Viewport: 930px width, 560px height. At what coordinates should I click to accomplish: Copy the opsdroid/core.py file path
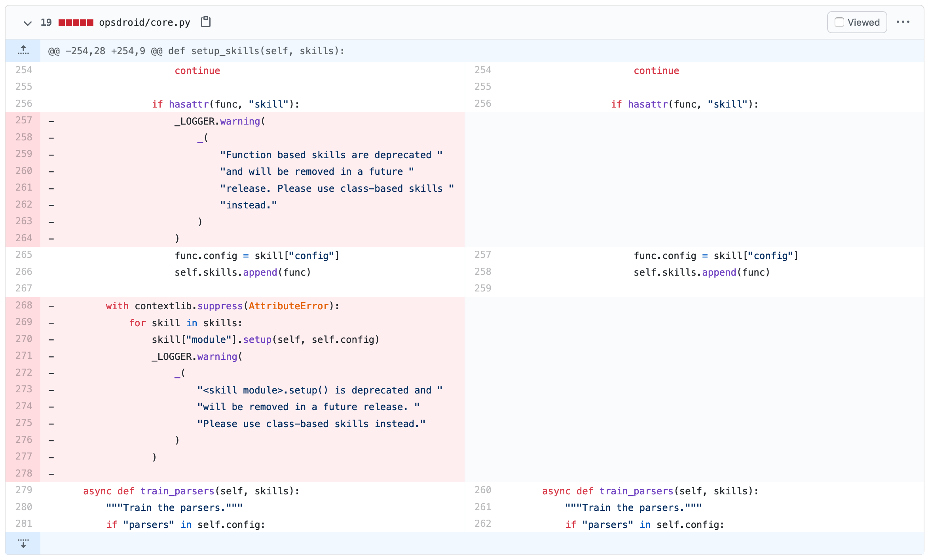click(x=205, y=22)
